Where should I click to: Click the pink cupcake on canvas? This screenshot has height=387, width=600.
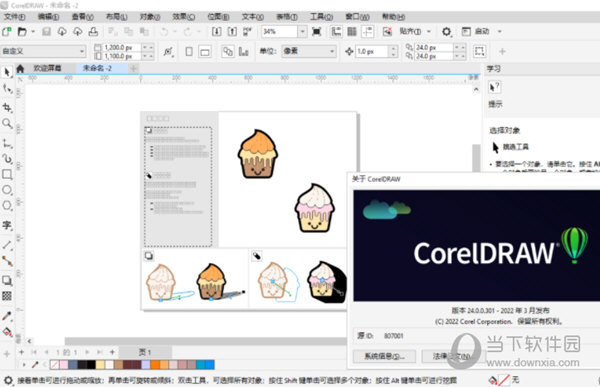[315, 208]
